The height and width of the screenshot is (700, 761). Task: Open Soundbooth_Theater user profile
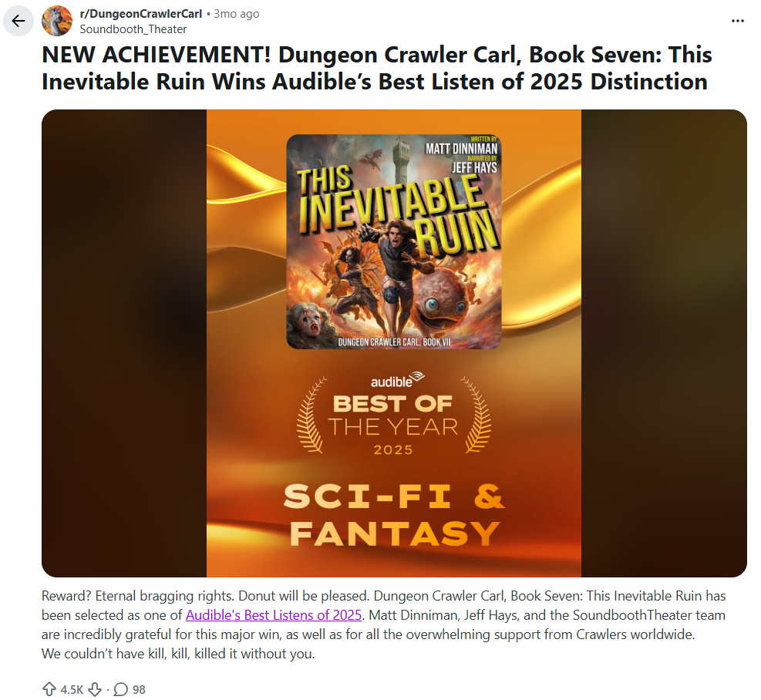[133, 29]
